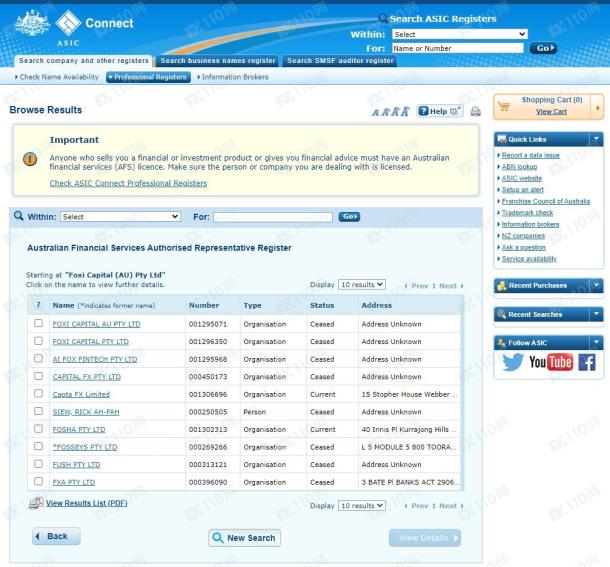Open Capta FX Limited details link
Screen dimensions: 610x567
tap(81, 394)
